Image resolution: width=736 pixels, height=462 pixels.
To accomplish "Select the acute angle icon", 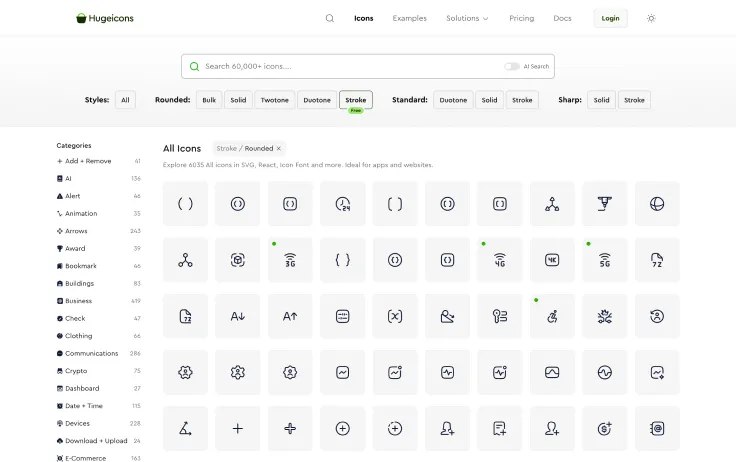I will tap(185, 428).
